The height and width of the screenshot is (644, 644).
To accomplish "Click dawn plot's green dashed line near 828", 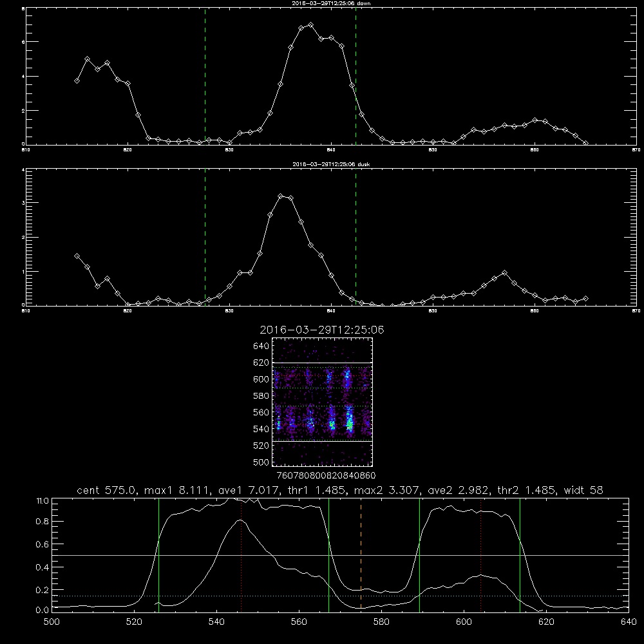I will click(x=205, y=77).
